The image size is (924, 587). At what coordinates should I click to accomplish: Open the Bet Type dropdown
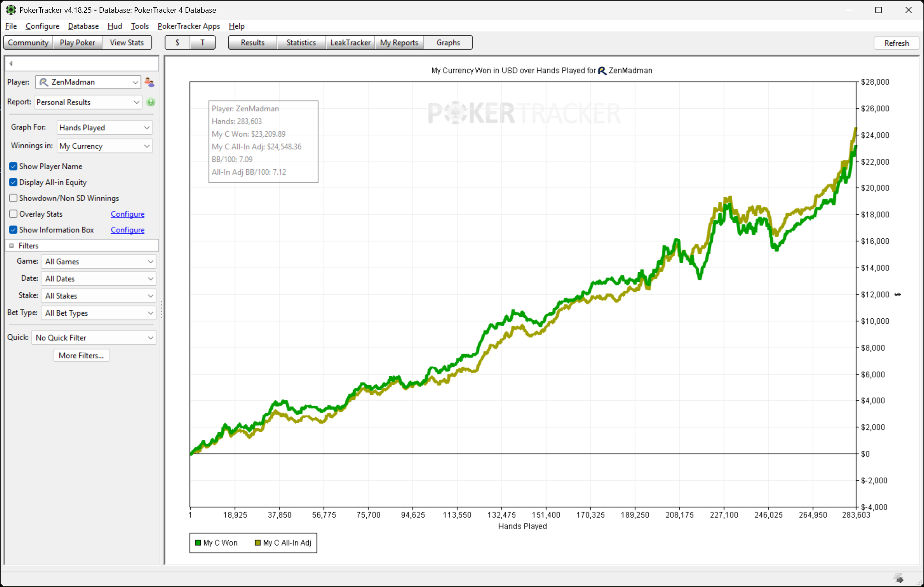coord(98,313)
